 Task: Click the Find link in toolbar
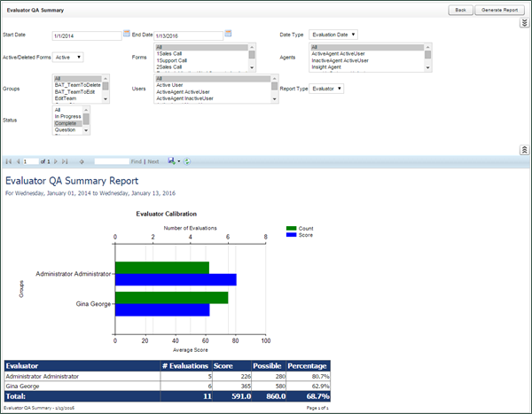click(x=136, y=162)
